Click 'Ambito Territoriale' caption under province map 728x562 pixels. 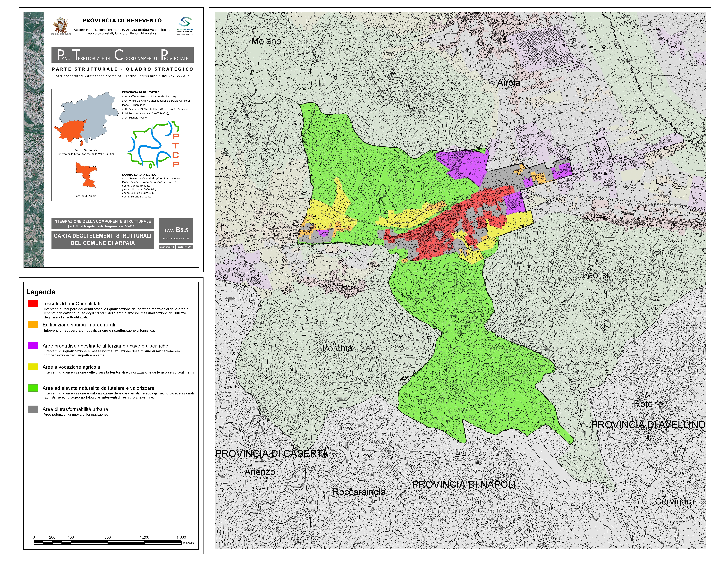point(86,150)
